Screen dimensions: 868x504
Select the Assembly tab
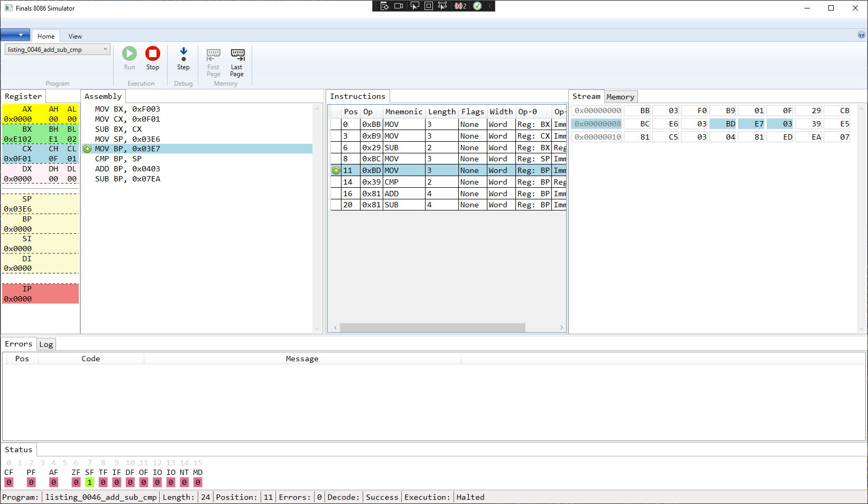(103, 96)
